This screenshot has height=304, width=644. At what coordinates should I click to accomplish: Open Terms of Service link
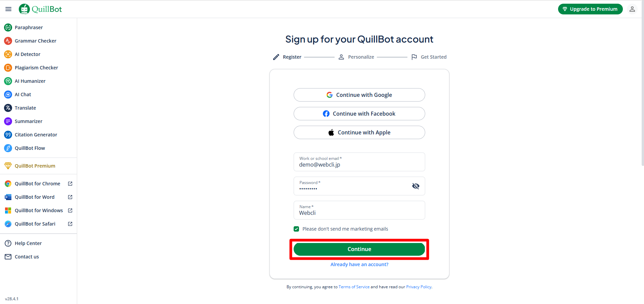(354, 287)
